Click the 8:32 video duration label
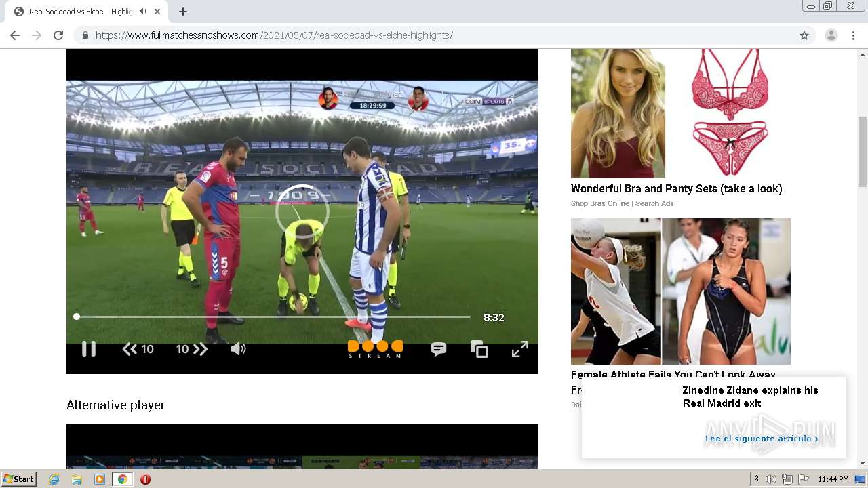Viewport: 868px width, 488px height. tap(494, 317)
